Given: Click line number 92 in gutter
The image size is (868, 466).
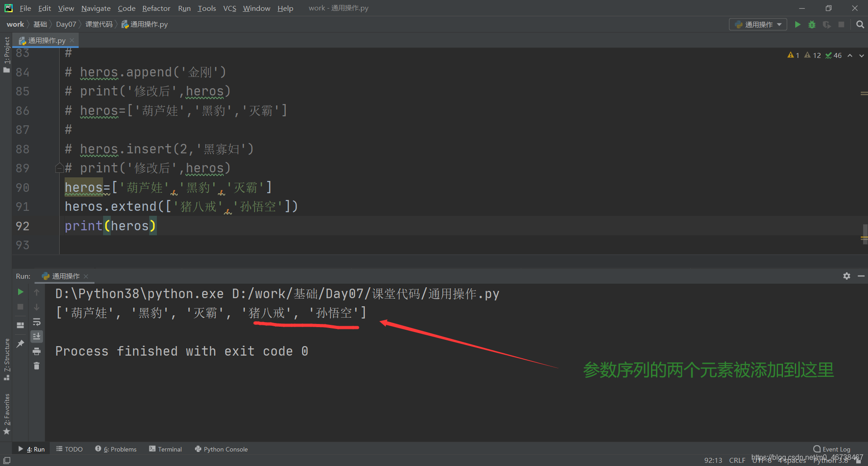Looking at the screenshot, I should coord(23,226).
